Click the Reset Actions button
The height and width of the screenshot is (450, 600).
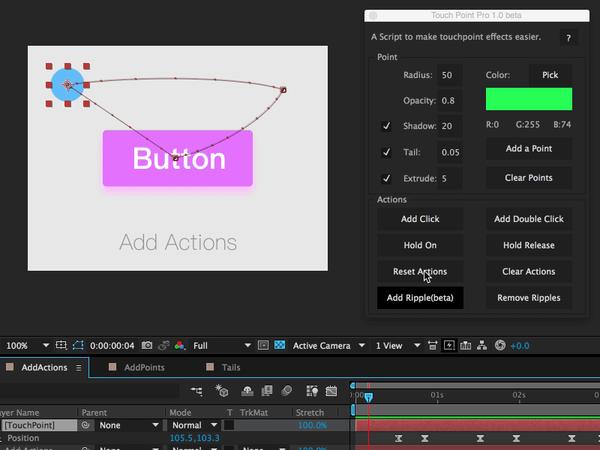coord(420,272)
